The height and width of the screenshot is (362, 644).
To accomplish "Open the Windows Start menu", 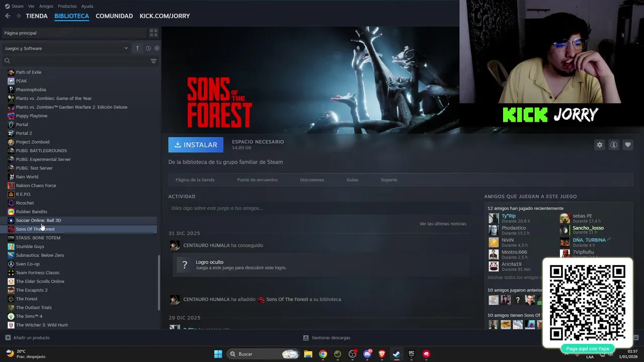I will pyautogui.click(x=218, y=354).
